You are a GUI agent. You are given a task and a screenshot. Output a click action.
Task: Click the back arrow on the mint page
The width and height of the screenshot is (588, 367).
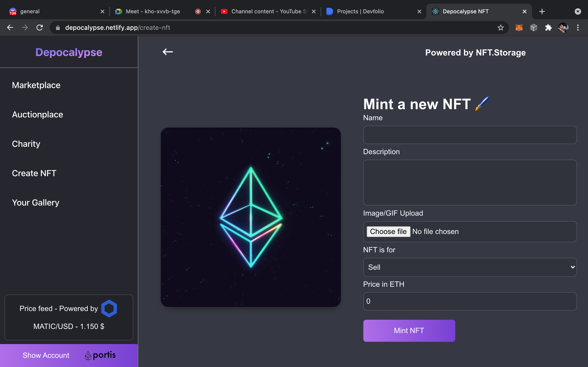click(x=168, y=52)
